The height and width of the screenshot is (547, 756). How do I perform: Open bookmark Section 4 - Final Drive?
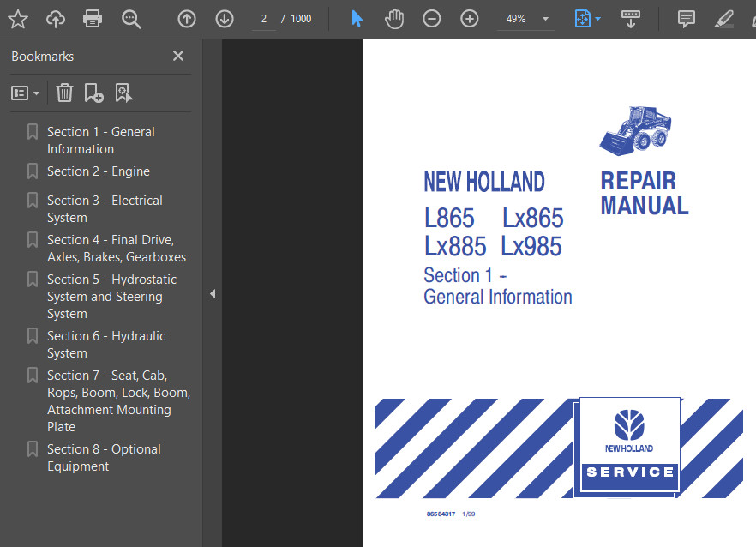pos(117,249)
